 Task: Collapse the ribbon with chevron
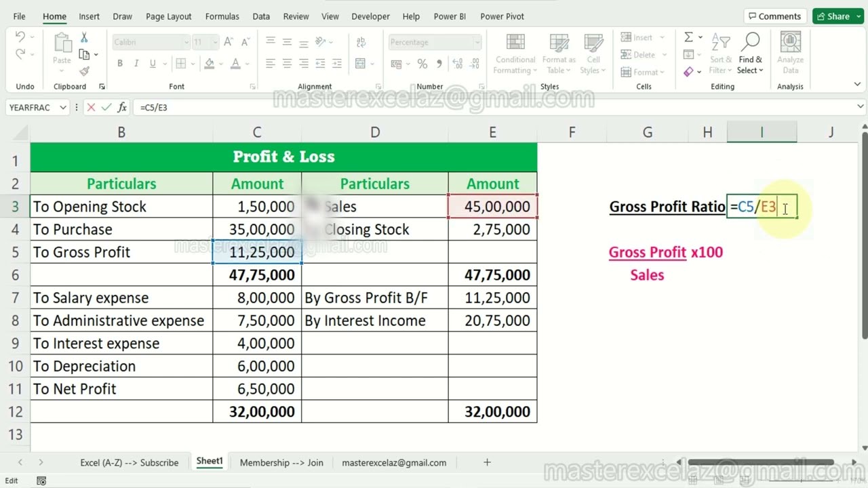[857, 85]
